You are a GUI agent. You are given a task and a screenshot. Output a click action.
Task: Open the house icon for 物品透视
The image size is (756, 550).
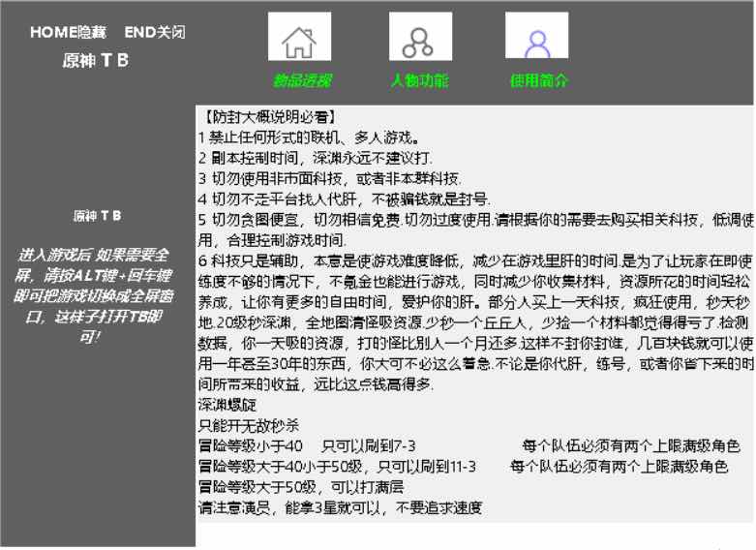tap(299, 37)
